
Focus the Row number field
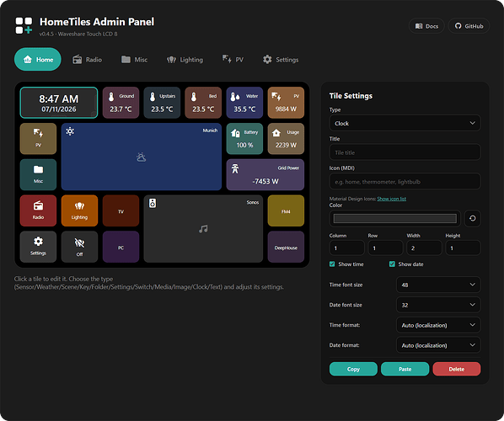pyautogui.click(x=385, y=248)
